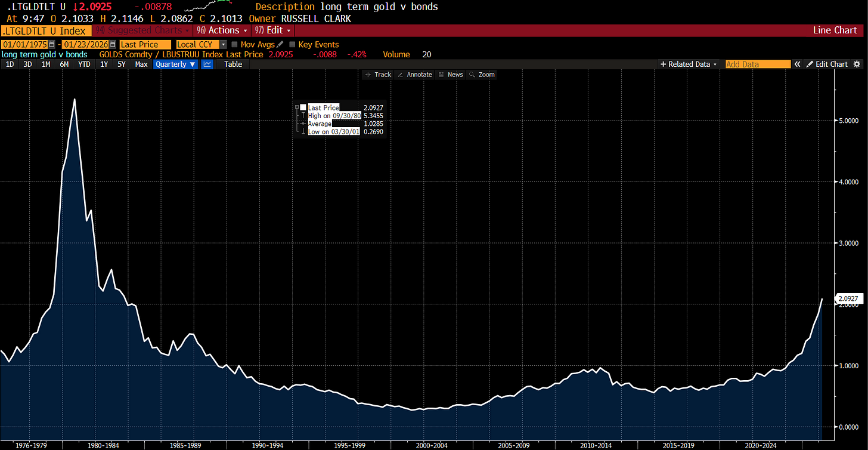Viewport: 868px width, 450px height.
Task: Click the Line Chart title label
Action: [x=835, y=30]
